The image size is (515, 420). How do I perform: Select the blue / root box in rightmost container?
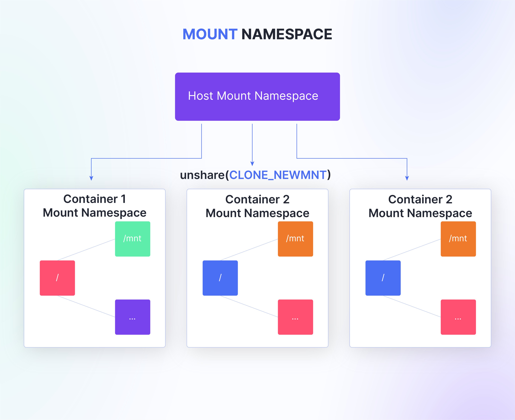pos(383,278)
